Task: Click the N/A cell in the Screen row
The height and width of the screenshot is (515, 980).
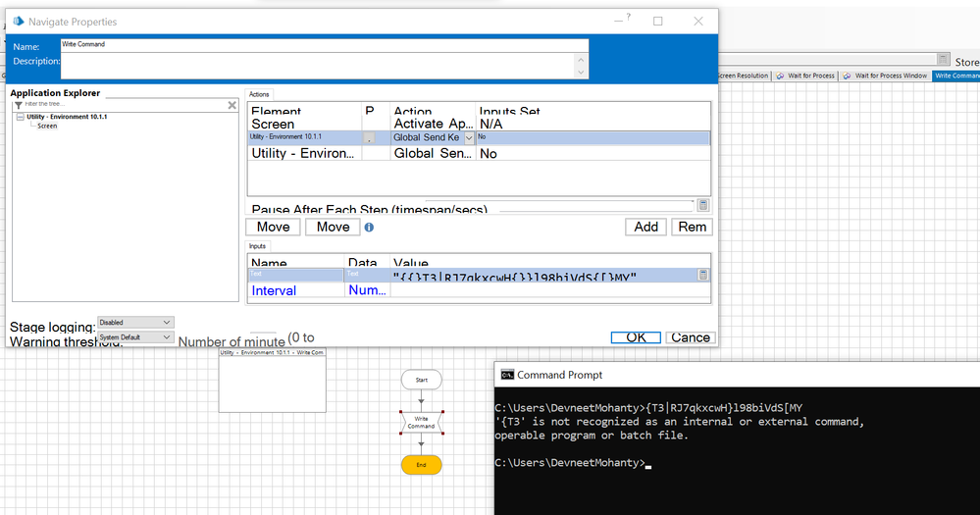Action: click(x=490, y=124)
